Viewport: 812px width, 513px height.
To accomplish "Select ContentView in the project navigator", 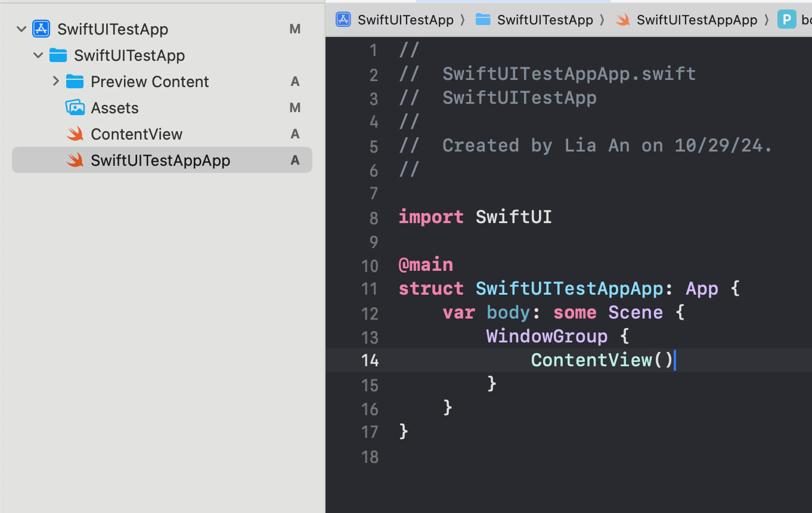I will click(x=137, y=134).
